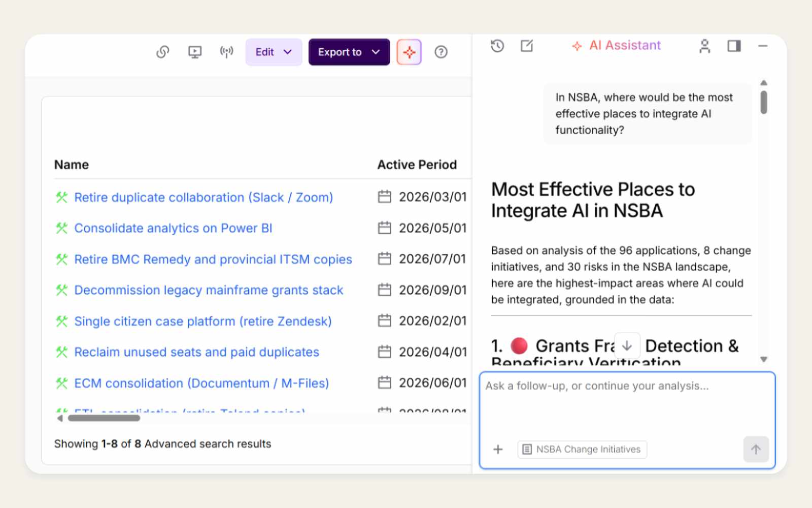Open Consolidate analytics on Power BI
Screen dimensions: 812x508
coord(173,228)
